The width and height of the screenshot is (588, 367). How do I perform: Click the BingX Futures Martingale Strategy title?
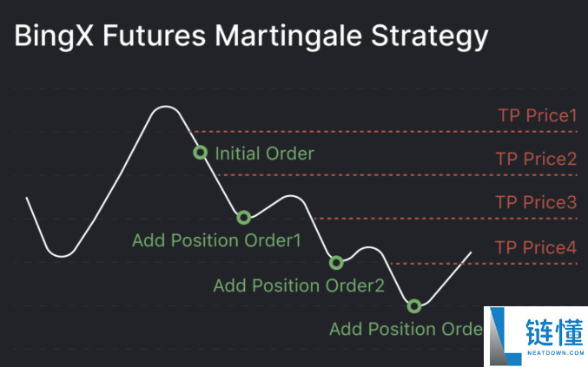[251, 36]
